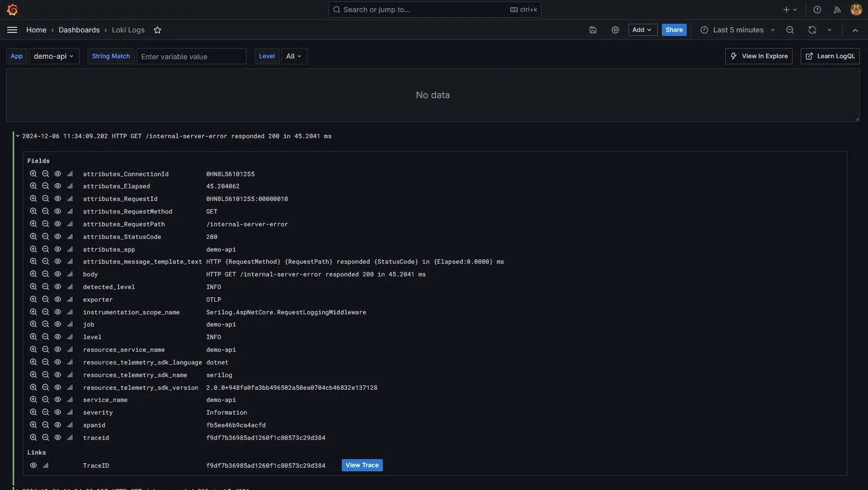
Task: Show ad-hoc statistics for TraceID link
Action: (x=46, y=465)
